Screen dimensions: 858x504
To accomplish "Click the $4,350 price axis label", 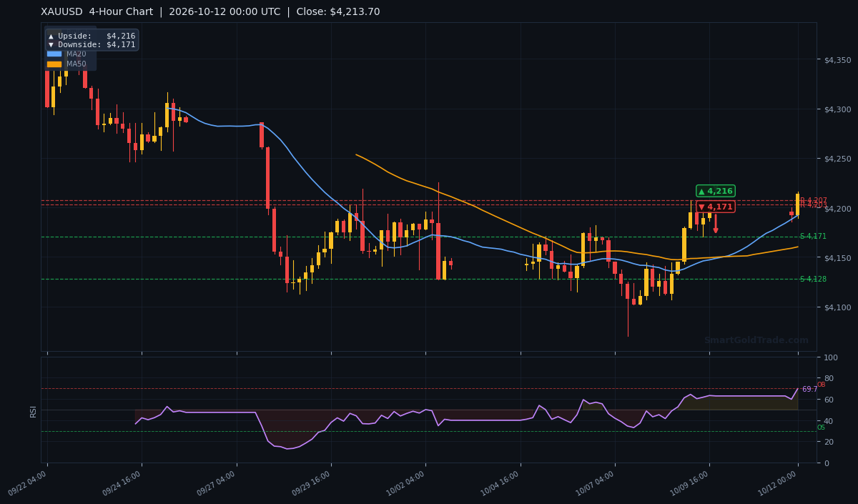I will tap(837, 60).
